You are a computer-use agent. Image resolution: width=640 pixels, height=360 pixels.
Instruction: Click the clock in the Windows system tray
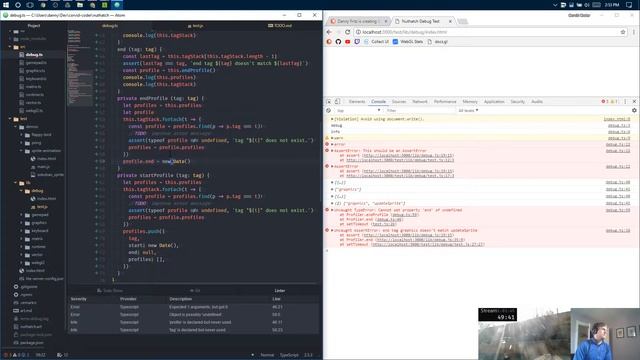point(612,4)
